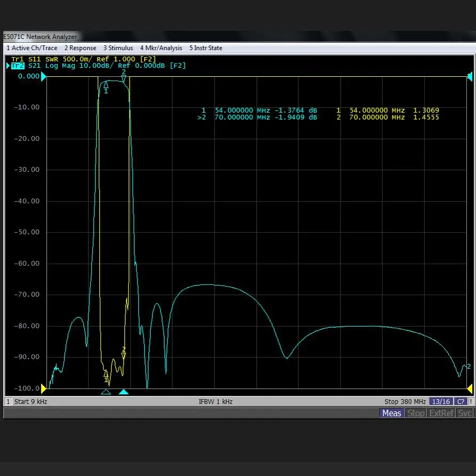This screenshot has height=476, width=476.
Task: Click the Stop 380 MHz field
Action: 404,401
